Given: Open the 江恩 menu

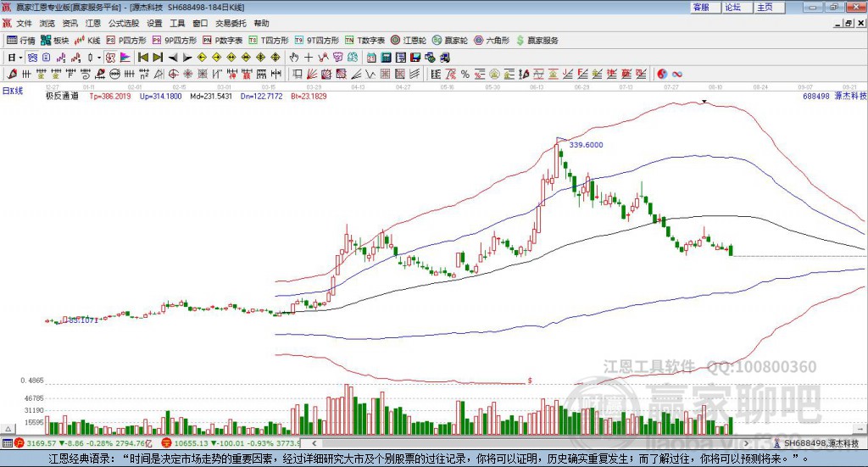Looking at the screenshot, I should point(93,23).
